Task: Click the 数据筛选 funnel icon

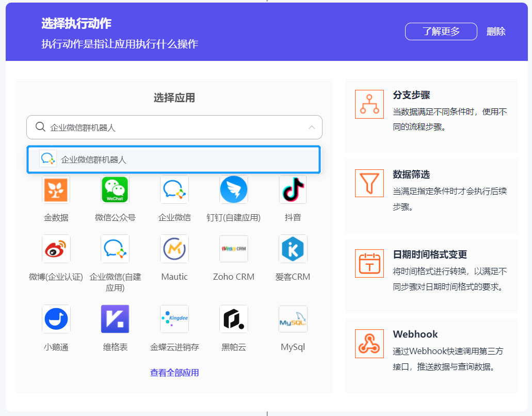Action: pos(369,183)
